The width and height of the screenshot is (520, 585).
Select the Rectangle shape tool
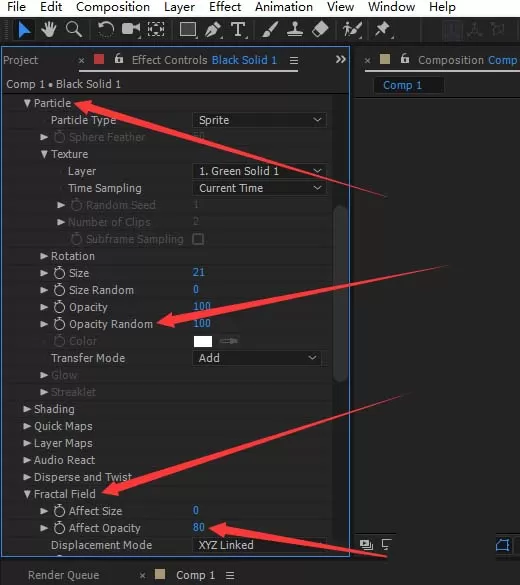188,30
